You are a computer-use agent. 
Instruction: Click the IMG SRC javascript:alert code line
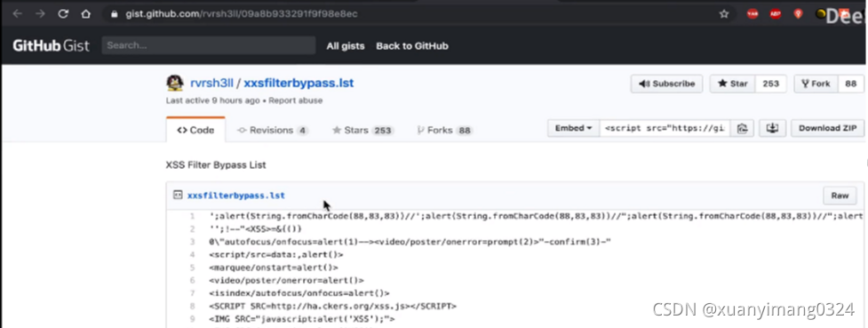(302, 319)
